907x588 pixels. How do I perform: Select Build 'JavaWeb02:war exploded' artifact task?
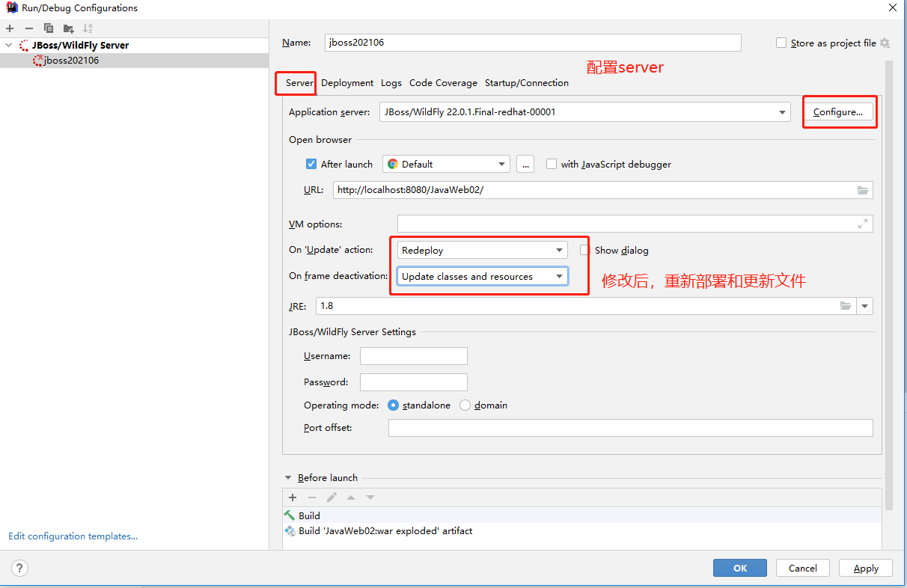click(x=582, y=531)
